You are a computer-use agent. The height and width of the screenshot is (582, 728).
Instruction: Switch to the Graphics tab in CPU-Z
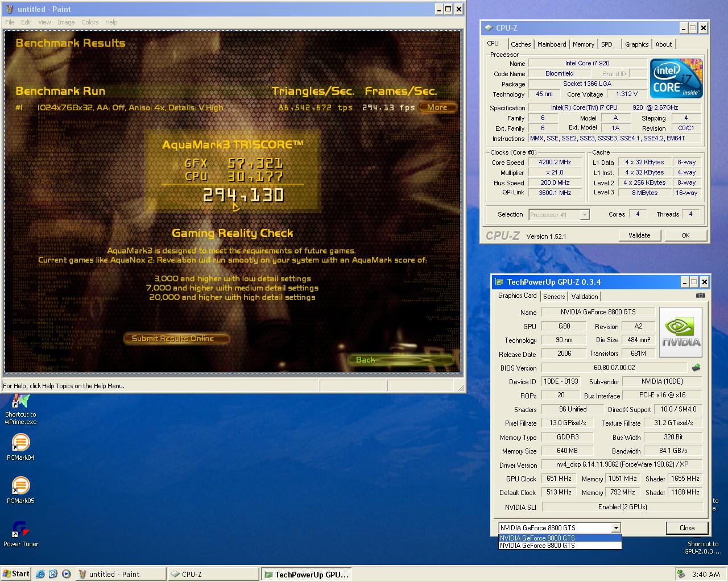coord(636,44)
